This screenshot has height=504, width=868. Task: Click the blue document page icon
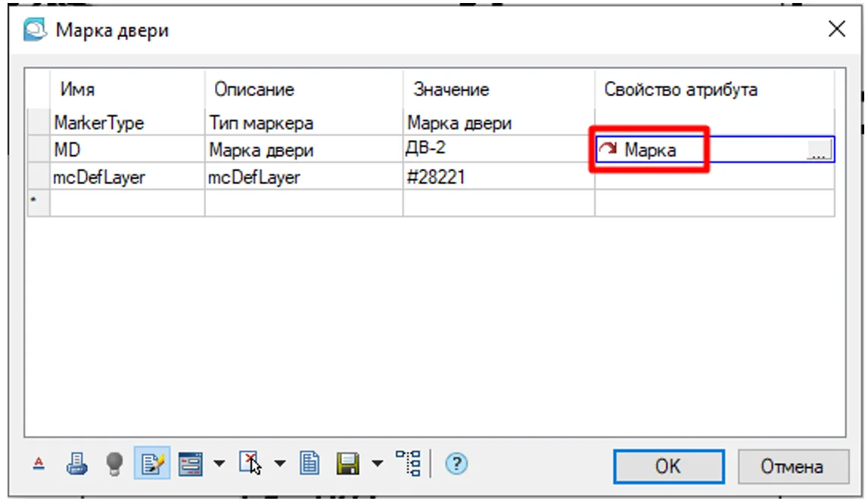[309, 464]
